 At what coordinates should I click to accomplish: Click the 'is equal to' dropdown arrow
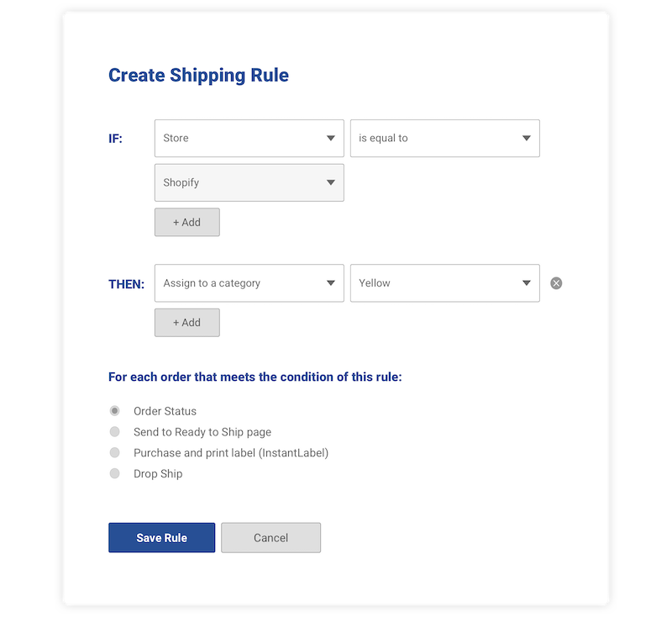(x=527, y=139)
